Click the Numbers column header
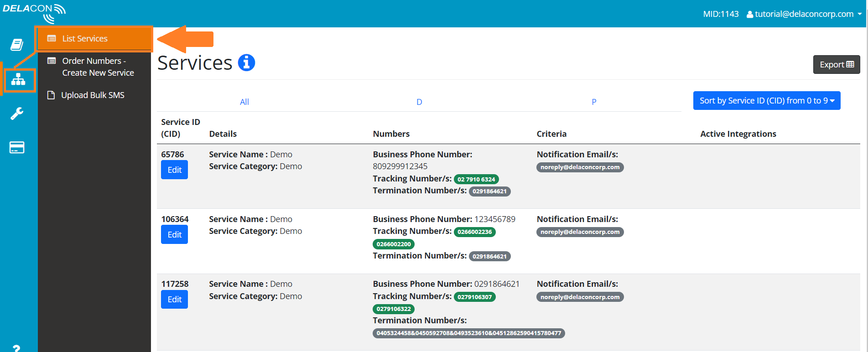 pos(391,134)
